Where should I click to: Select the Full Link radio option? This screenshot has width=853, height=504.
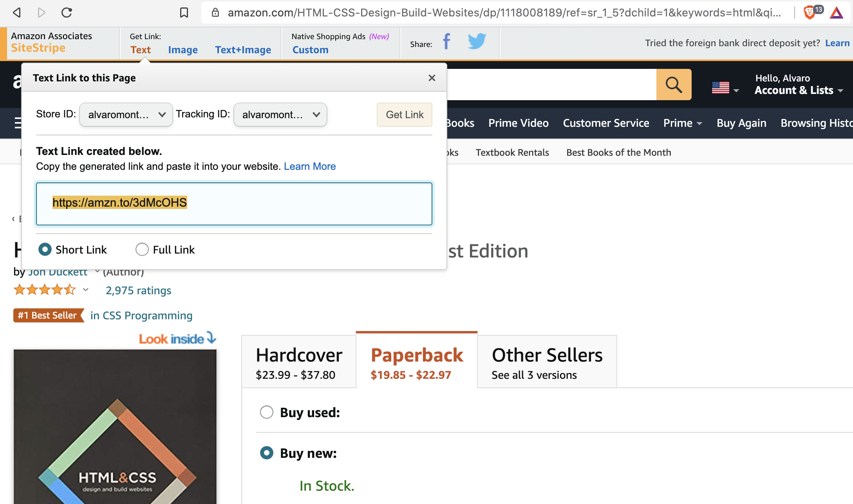[x=142, y=250]
